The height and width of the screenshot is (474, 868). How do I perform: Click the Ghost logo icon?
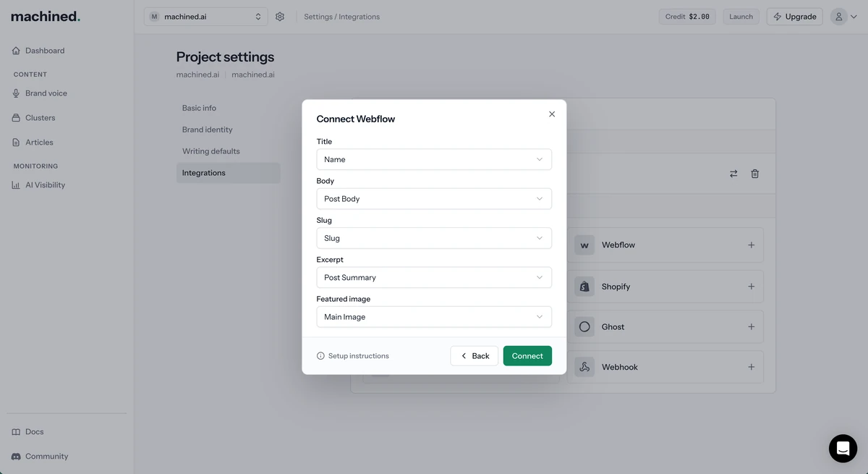pos(584,327)
